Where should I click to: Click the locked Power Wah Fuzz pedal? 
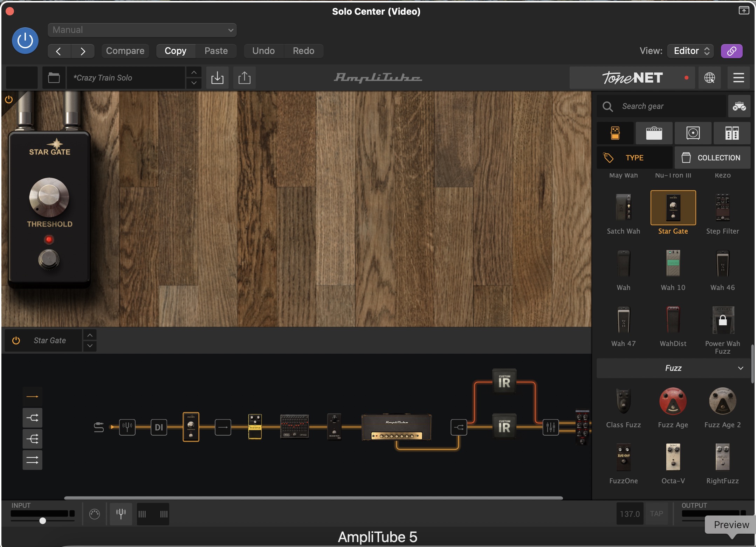click(x=722, y=330)
